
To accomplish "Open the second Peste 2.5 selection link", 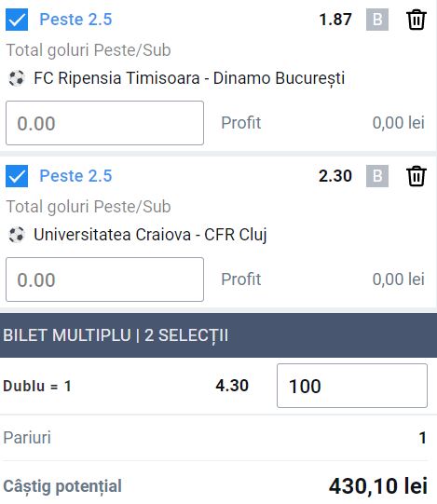I will (x=75, y=176).
